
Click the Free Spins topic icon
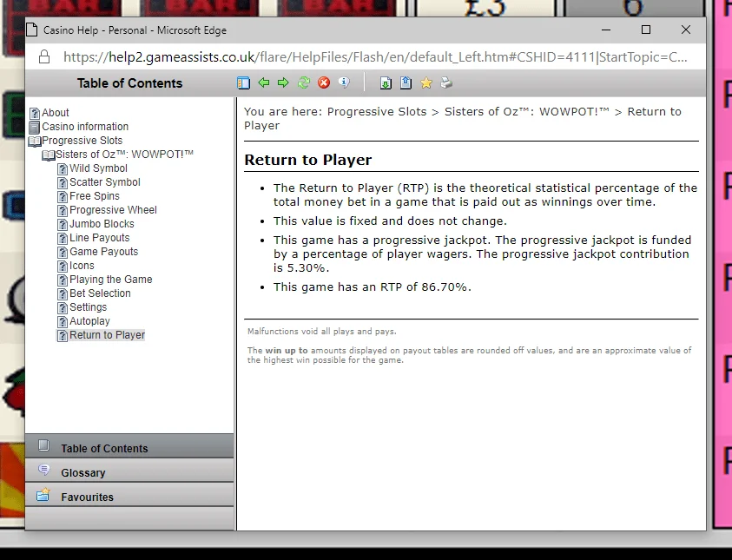click(63, 197)
